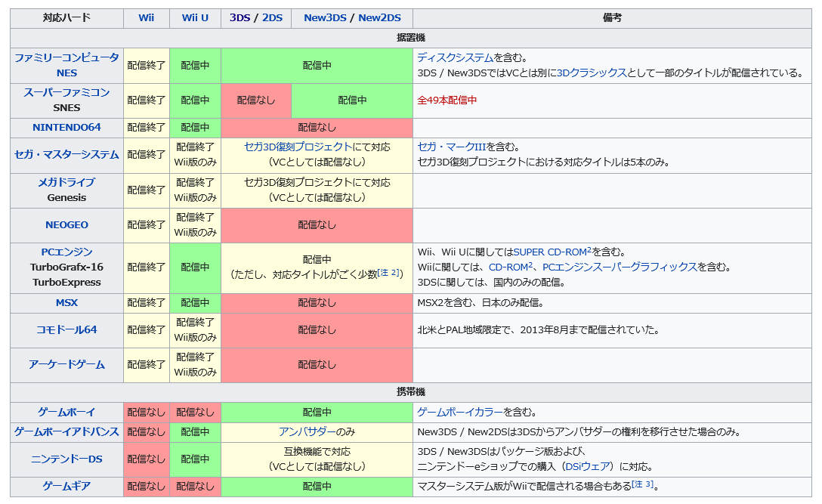Open the New2DS header link
The height and width of the screenshot is (504, 822).
pos(379,18)
